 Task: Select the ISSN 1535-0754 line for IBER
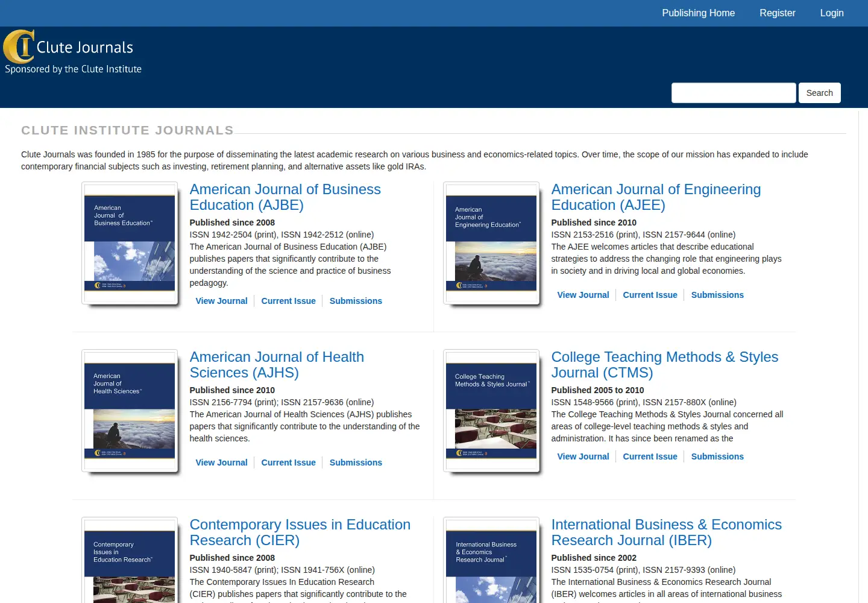[x=643, y=570]
